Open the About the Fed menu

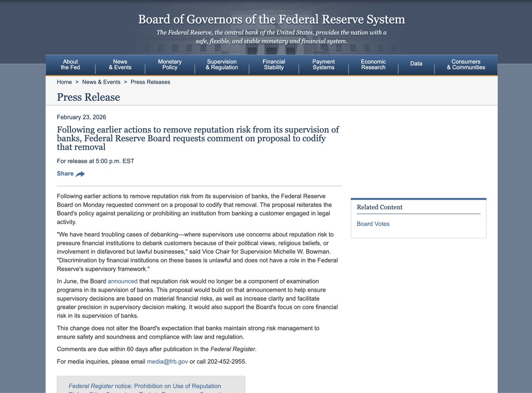coord(70,65)
